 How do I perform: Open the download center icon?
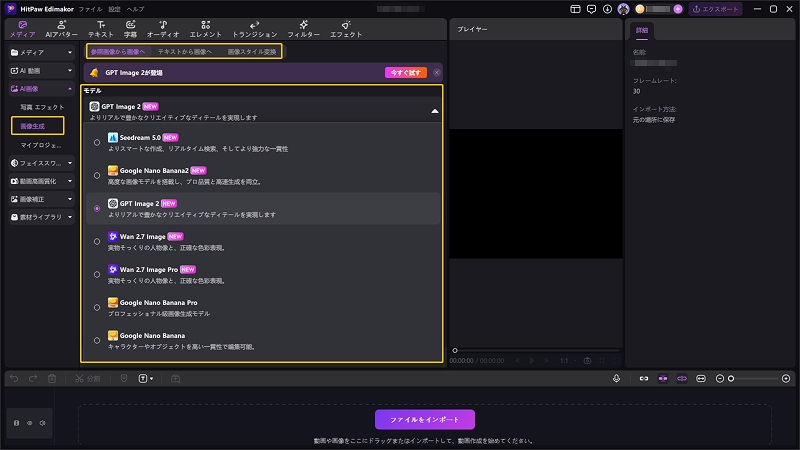pyautogui.click(x=607, y=9)
